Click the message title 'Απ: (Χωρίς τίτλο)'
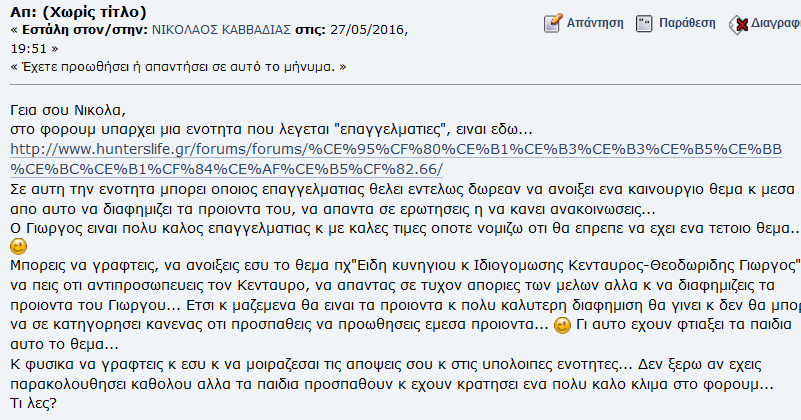The height and width of the screenshot is (420, 801). (78, 11)
